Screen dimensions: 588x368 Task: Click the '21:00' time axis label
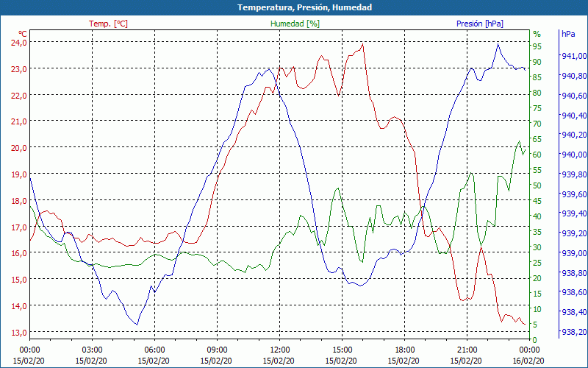[x=467, y=350]
